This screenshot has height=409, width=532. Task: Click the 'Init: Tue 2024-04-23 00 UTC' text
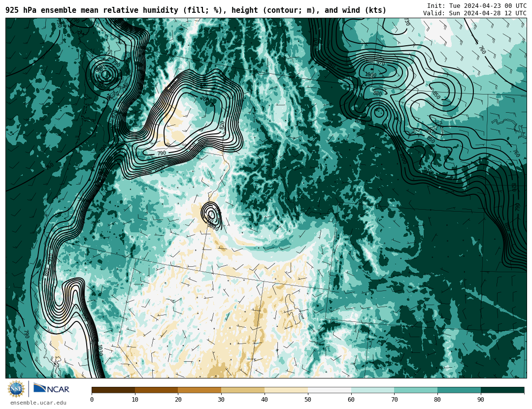(477, 6)
